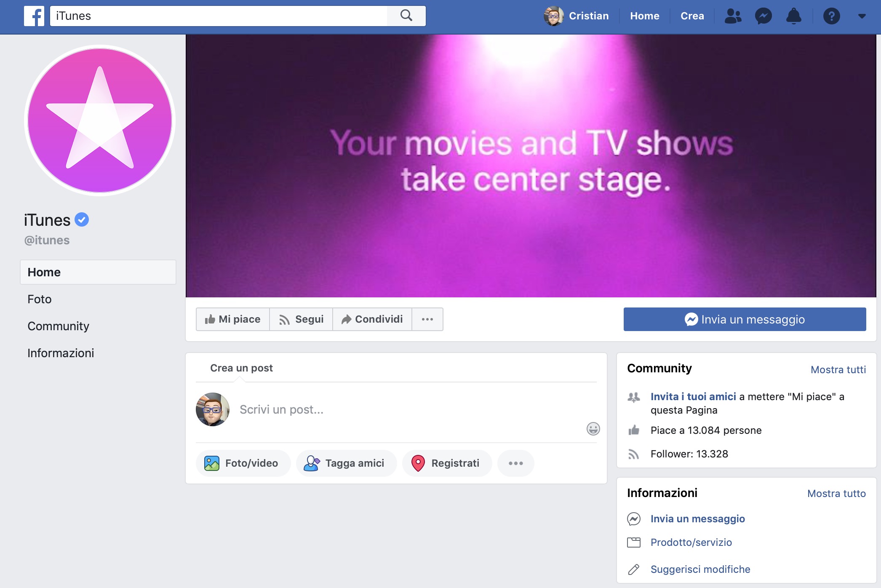Expand more page options via ellipsis
881x588 pixels.
click(427, 319)
